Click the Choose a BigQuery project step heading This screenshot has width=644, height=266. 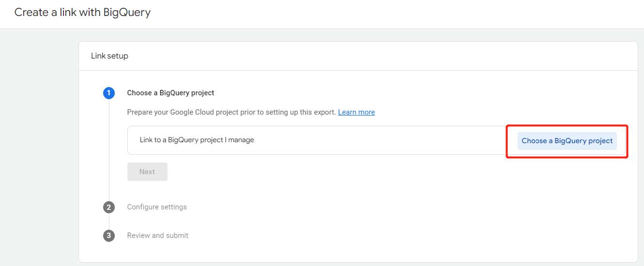[x=170, y=93]
